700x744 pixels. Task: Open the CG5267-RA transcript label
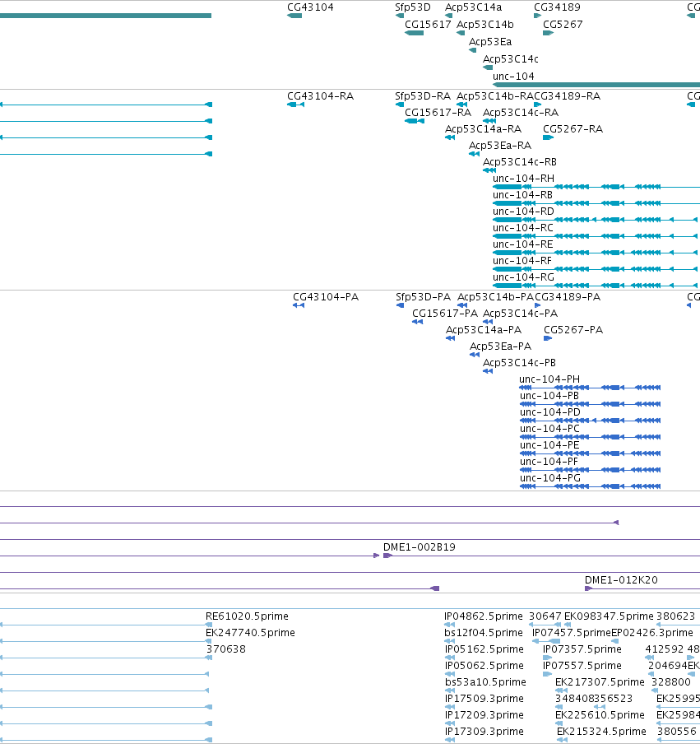tap(573, 129)
